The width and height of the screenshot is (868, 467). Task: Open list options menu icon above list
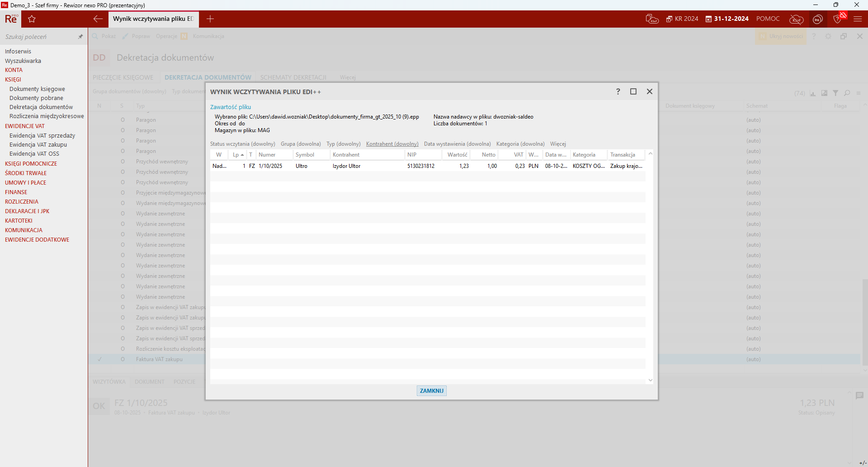coord(858,93)
